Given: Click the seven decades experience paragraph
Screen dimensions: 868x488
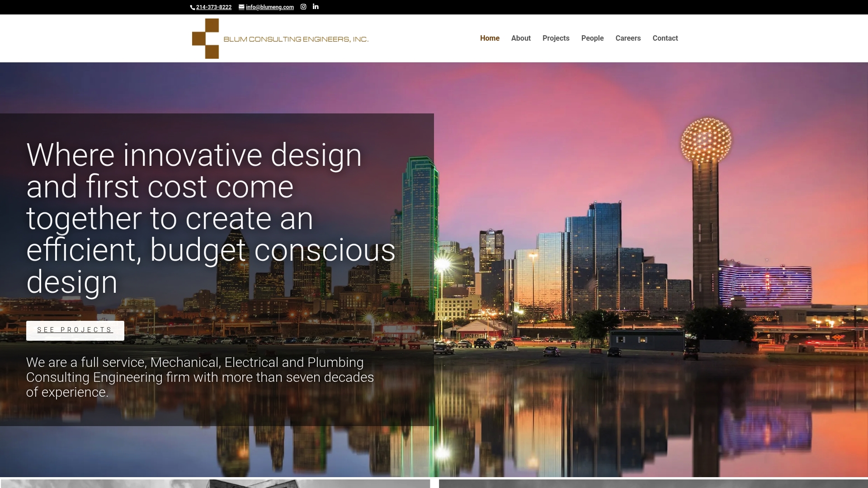Looking at the screenshot, I should tap(200, 377).
